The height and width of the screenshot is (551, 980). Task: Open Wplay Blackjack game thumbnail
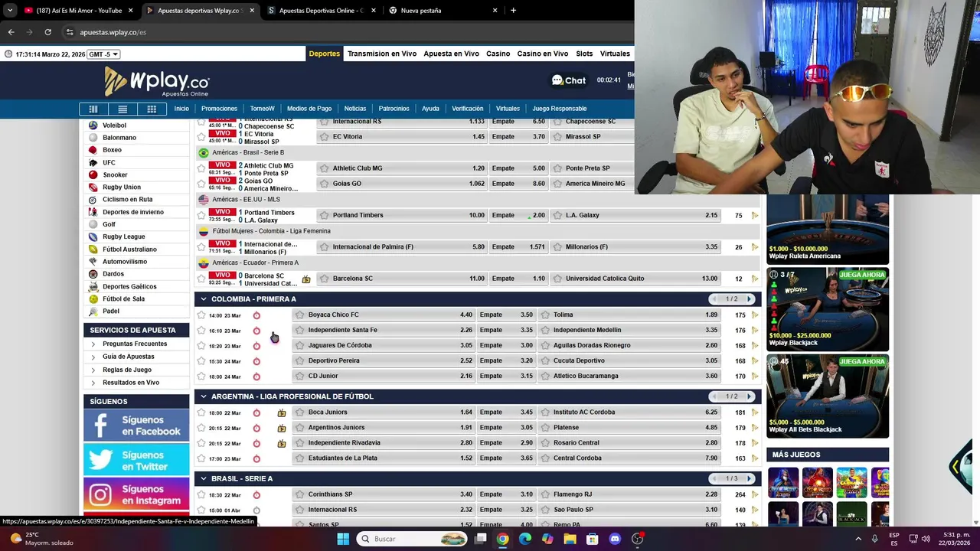point(828,310)
